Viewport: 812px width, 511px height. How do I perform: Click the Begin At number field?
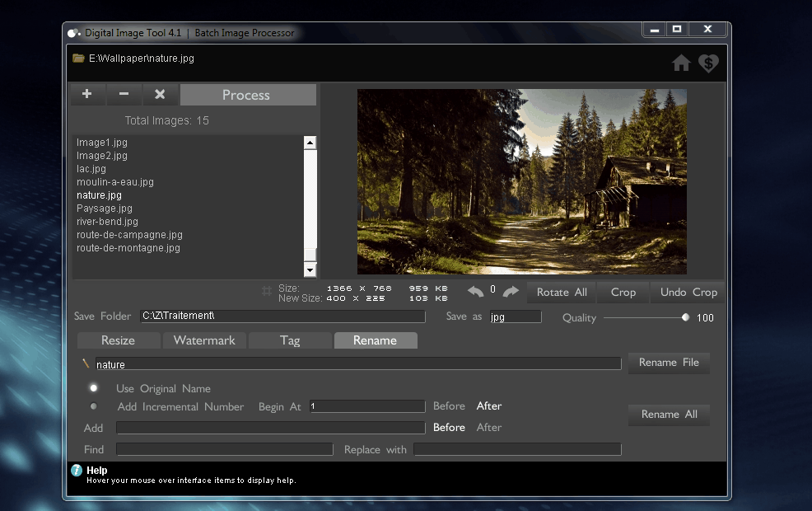[367, 406]
